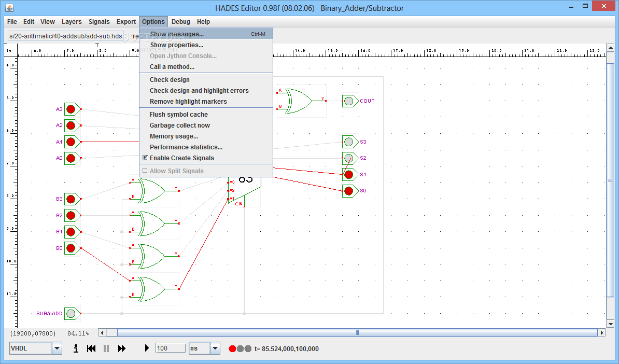Image resolution: width=619 pixels, height=364 pixels.
Task: Select the XOR gate connected to B3
Action: [154, 191]
